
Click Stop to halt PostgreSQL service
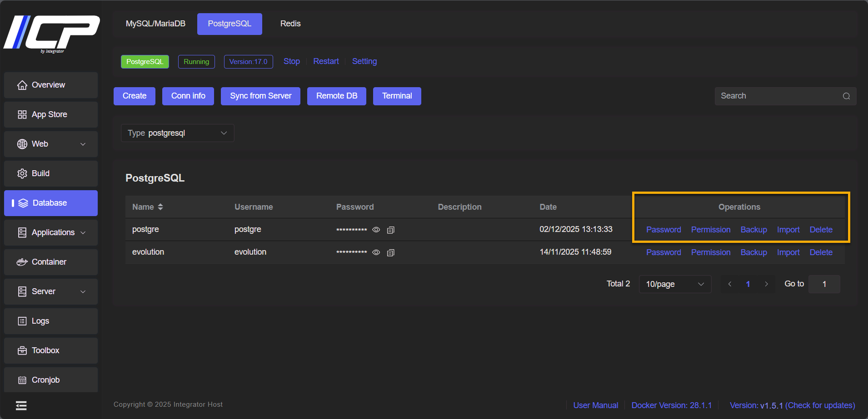[x=292, y=61]
